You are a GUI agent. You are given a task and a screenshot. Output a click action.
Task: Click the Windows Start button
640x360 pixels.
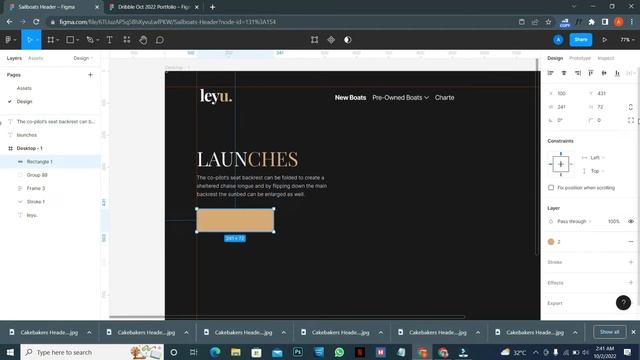pos(10,352)
